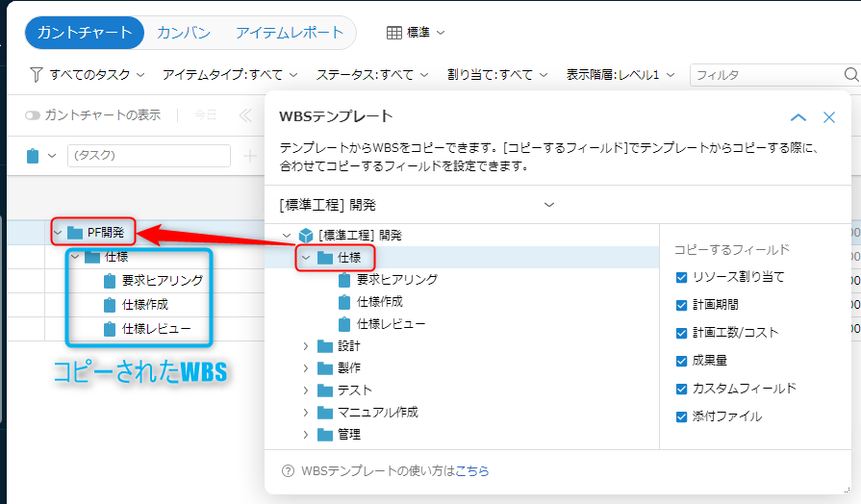Click the PF開発 folder icon in the task list
The height and width of the screenshot is (504, 861).
click(x=75, y=233)
